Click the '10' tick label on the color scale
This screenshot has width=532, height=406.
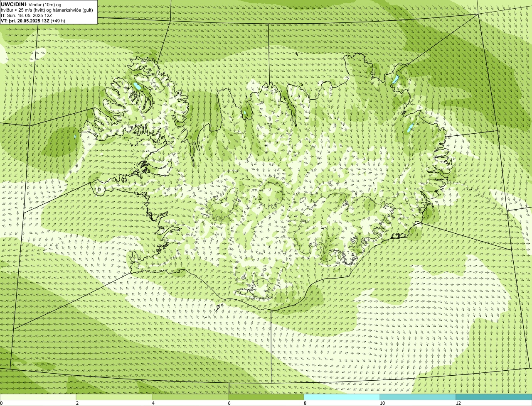pos(382,403)
